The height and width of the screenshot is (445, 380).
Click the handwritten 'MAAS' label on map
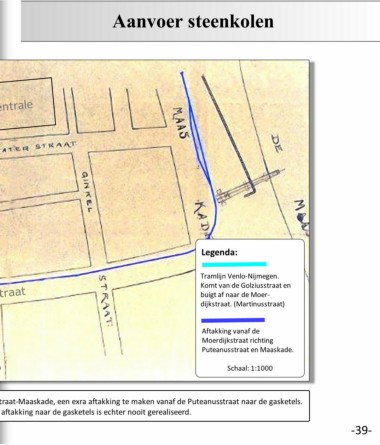tap(181, 123)
